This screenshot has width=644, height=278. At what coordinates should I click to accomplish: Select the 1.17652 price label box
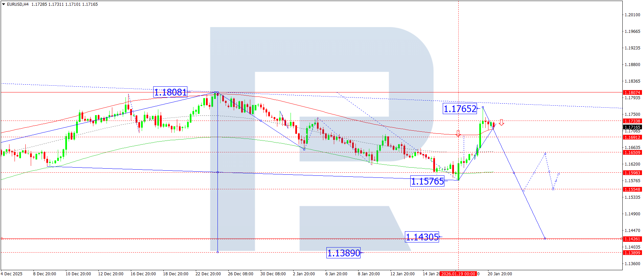(x=460, y=109)
